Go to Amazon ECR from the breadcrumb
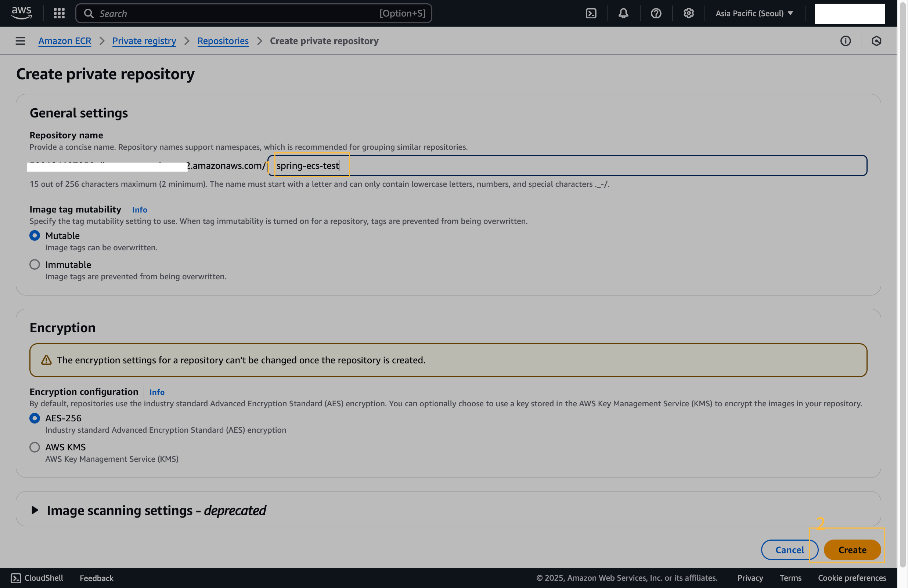908x588 pixels. [65, 41]
